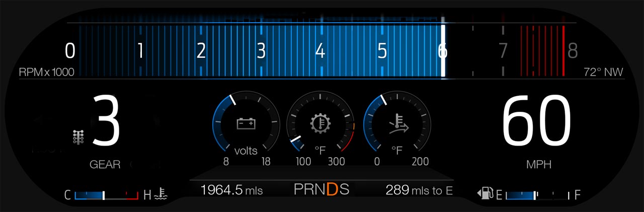
Task: Click the fuel pump icon
Action: tap(486, 194)
